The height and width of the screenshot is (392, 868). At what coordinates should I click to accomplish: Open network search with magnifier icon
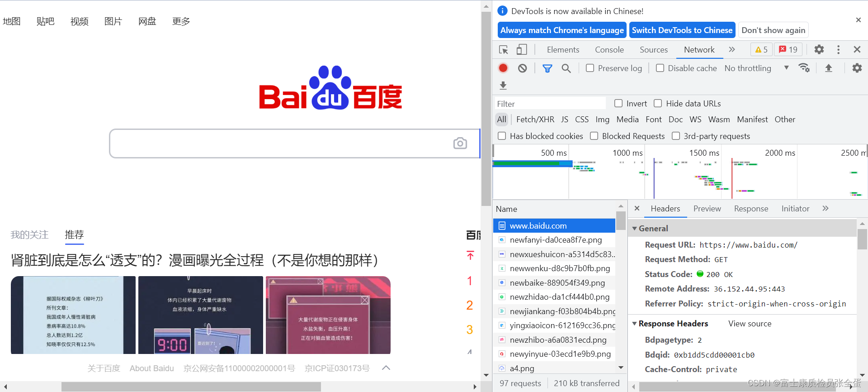pos(566,68)
